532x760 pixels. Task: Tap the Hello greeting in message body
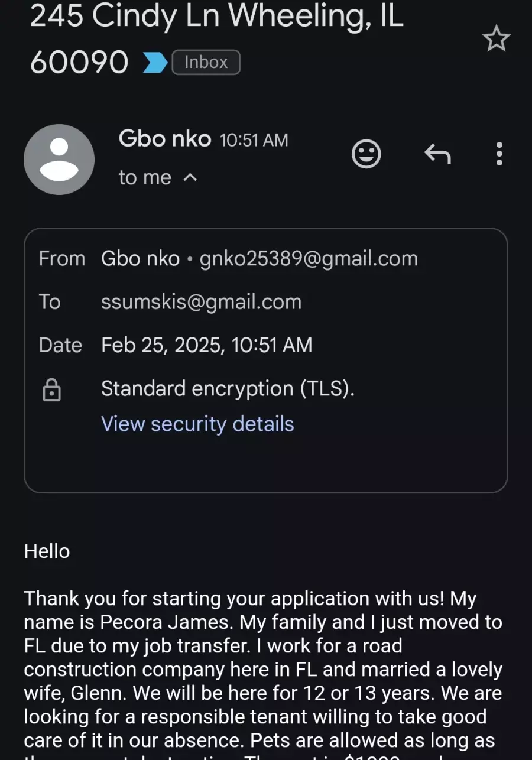click(47, 551)
